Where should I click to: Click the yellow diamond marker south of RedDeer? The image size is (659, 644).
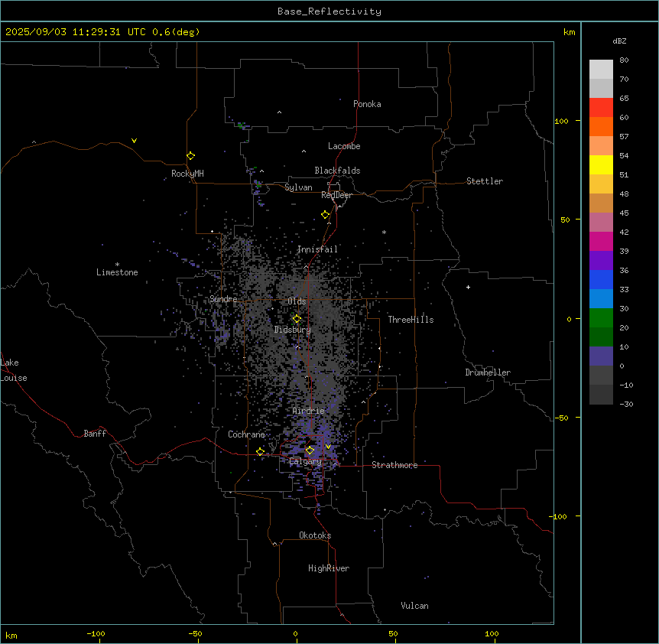(x=325, y=215)
